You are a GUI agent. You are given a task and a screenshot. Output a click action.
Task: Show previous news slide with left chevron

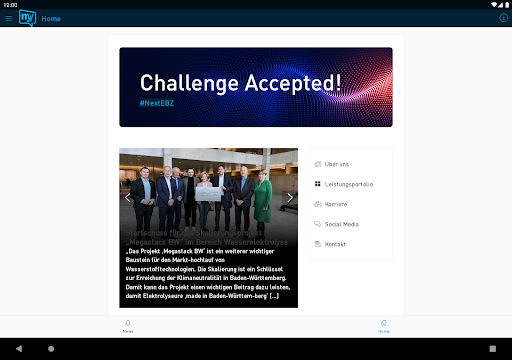coord(127,198)
